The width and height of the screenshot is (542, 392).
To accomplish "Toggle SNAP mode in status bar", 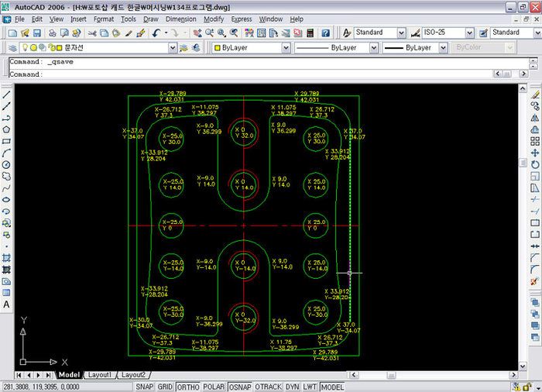I will [145, 387].
